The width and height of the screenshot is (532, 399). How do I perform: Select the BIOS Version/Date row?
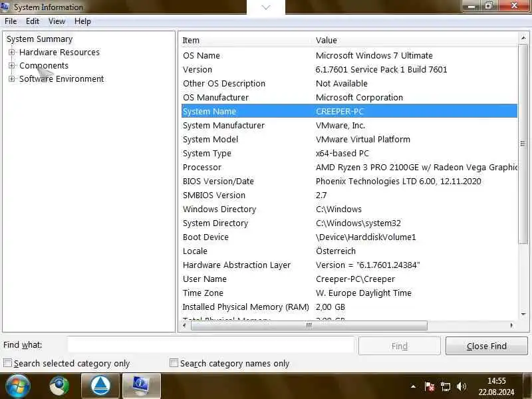pos(349,181)
